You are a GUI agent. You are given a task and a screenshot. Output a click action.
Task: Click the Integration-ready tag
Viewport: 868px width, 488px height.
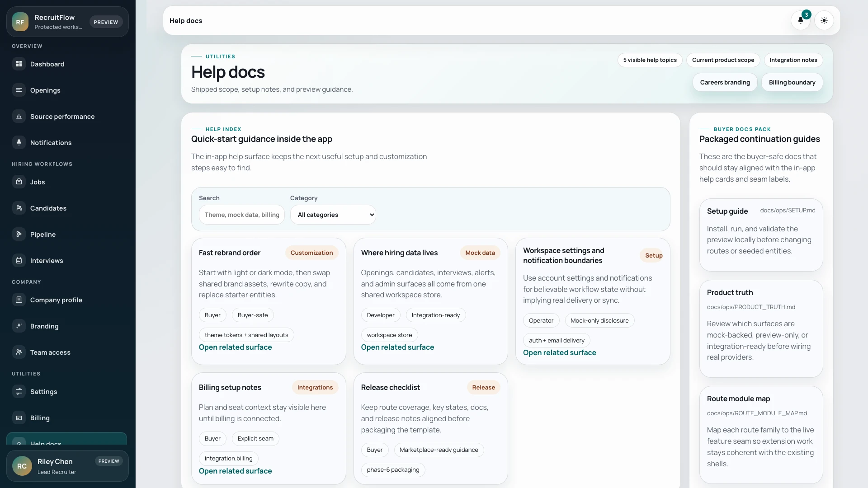(436, 315)
